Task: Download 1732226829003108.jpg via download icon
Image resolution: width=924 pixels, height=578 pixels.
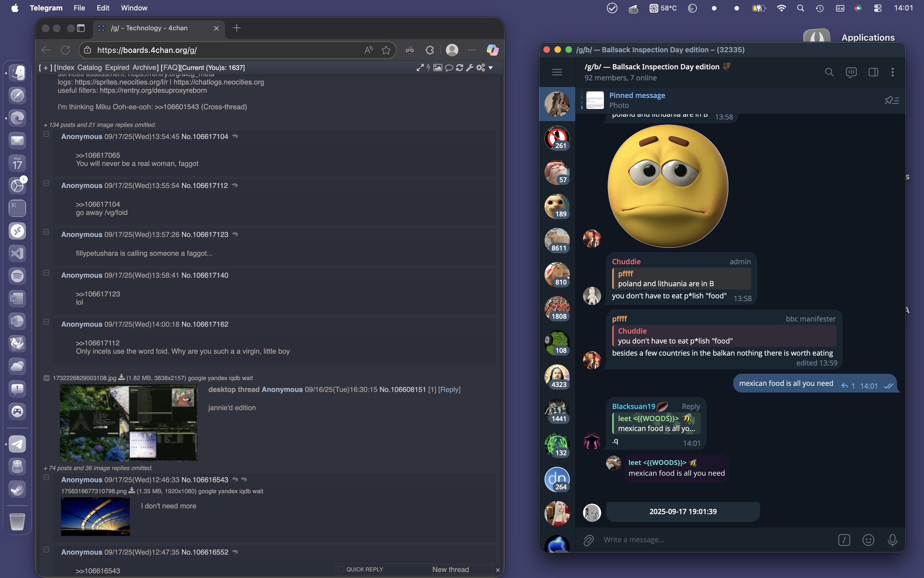Action: pyautogui.click(x=121, y=377)
